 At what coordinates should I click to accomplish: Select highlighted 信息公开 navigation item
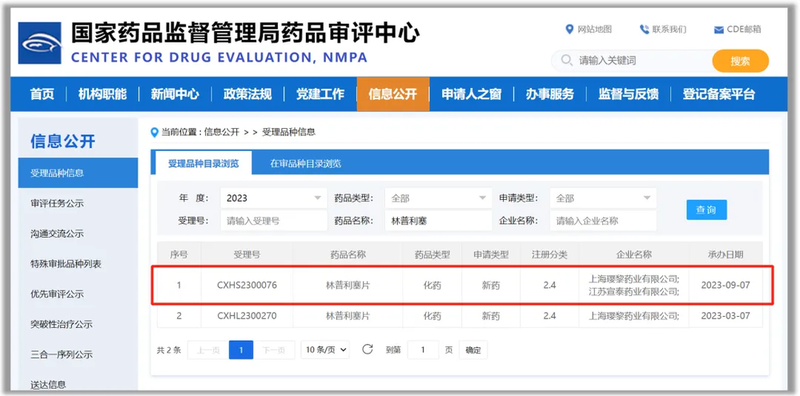point(393,94)
